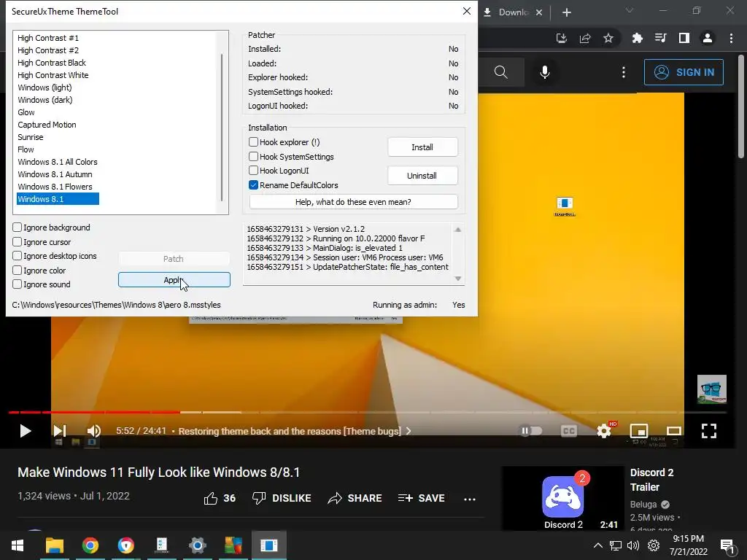Open YouTube player settings gear

click(x=604, y=431)
